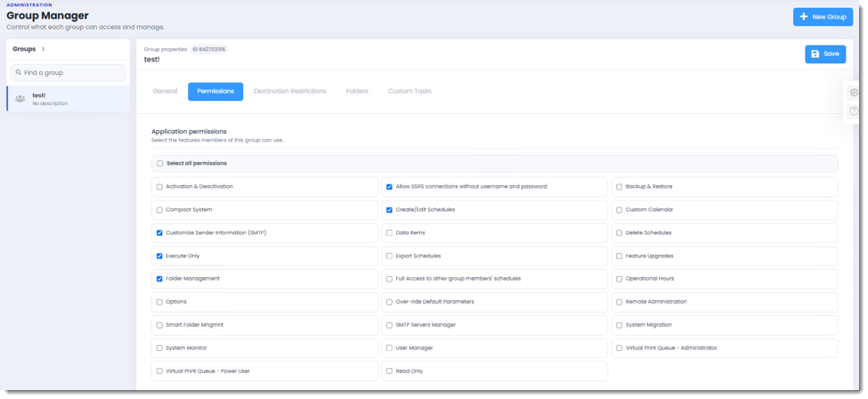Open the help question mark icon
Viewport: 868px width, 399px height.
[x=854, y=111]
